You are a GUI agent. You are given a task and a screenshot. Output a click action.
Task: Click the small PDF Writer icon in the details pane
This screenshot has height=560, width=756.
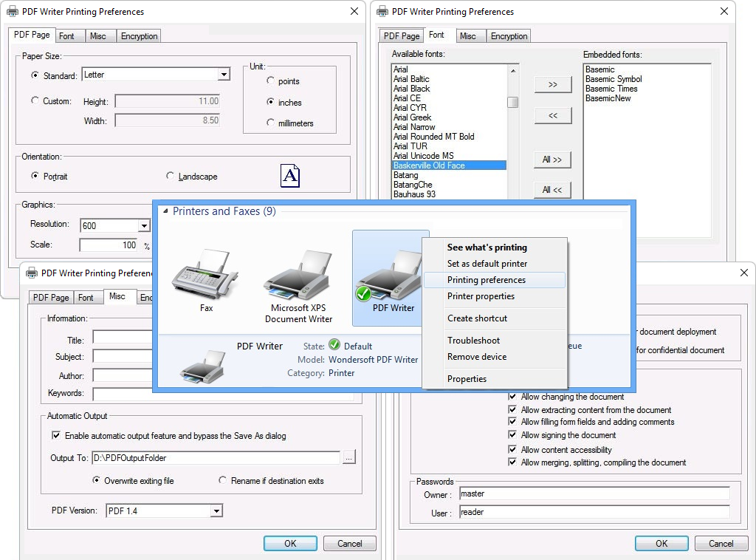202,366
